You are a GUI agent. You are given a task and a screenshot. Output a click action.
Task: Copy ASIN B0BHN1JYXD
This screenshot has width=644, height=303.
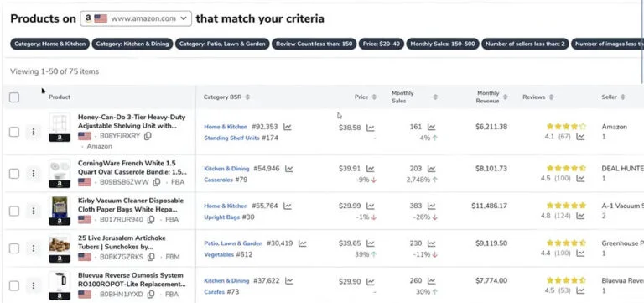point(151,295)
